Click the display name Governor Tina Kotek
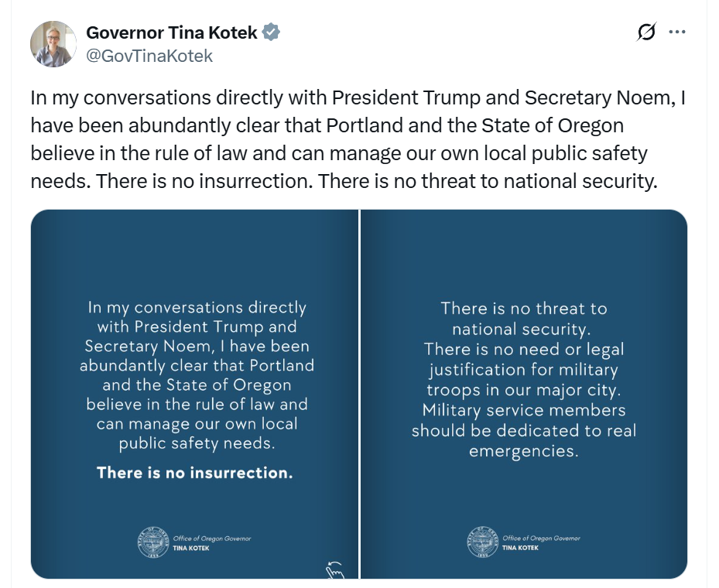The height and width of the screenshot is (588, 719). (173, 32)
